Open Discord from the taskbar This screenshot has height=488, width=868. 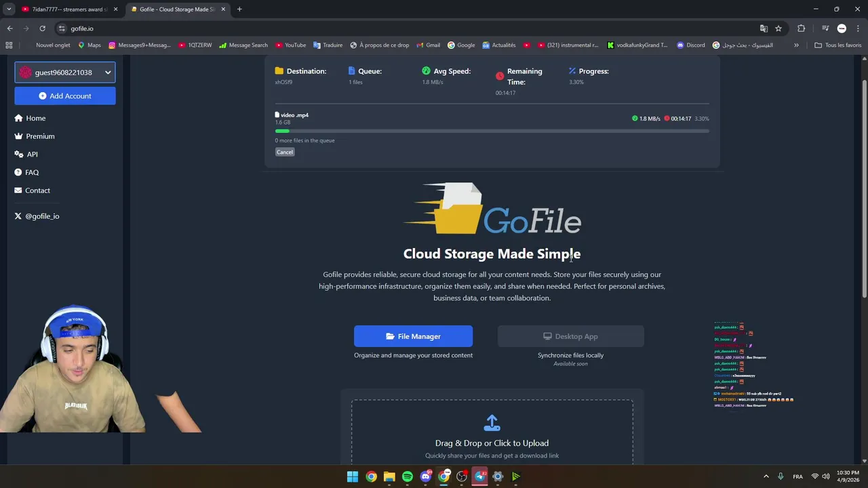click(x=426, y=476)
